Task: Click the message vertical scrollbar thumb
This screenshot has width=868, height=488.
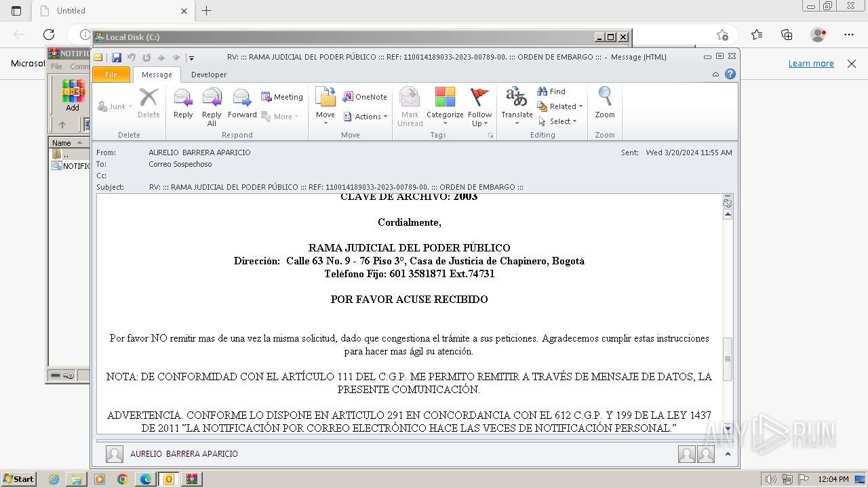Action: click(728, 359)
